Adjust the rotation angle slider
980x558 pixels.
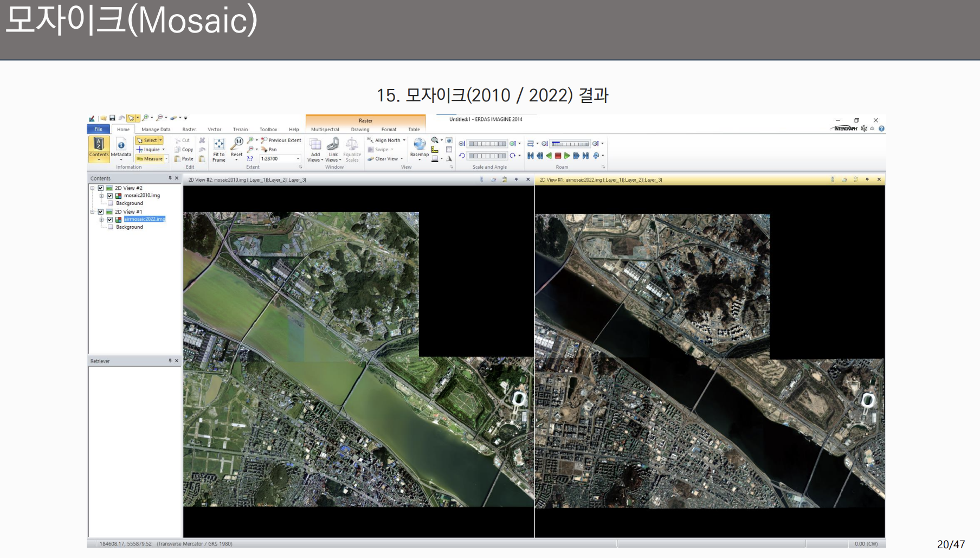(x=487, y=156)
